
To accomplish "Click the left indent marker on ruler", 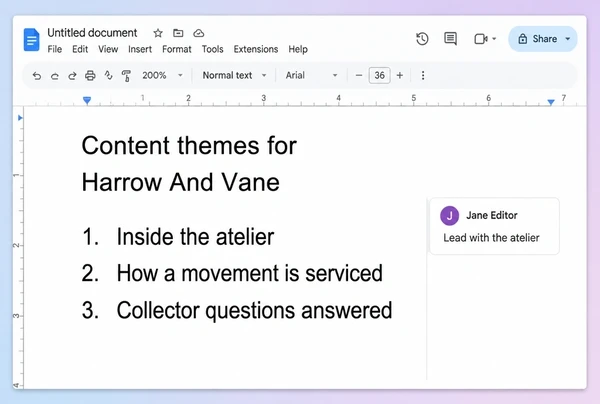I will click(87, 100).
